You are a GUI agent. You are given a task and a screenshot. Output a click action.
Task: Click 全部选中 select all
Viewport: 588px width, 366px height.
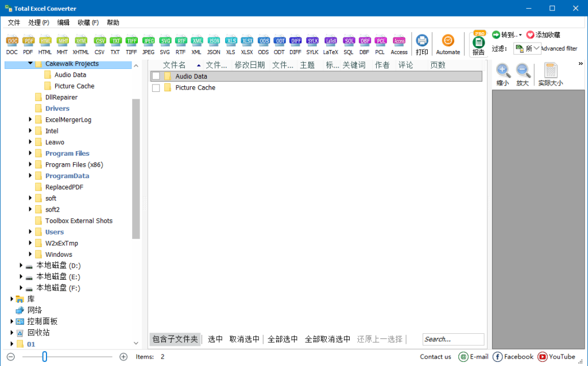point(283,339)
